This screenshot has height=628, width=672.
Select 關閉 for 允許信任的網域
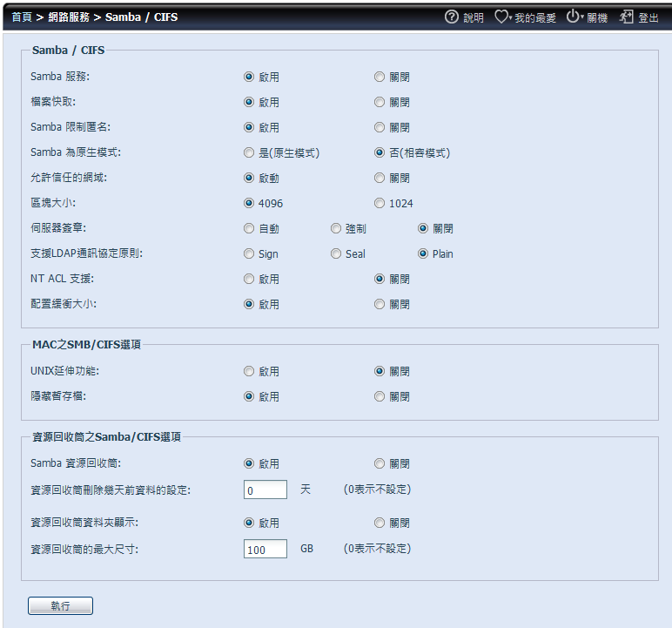pyautogui.click(x=380, y=178)
